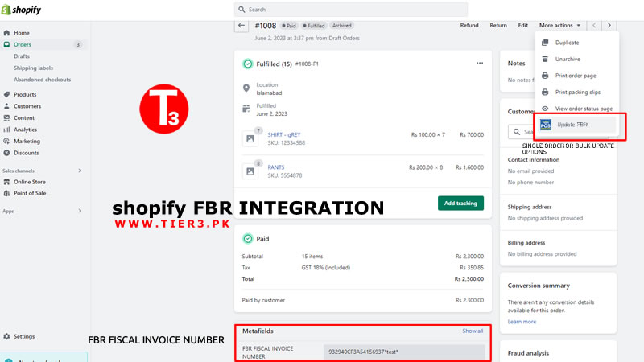Select View order status page
This screenshot has width=644, height=362.
(576, 109)
